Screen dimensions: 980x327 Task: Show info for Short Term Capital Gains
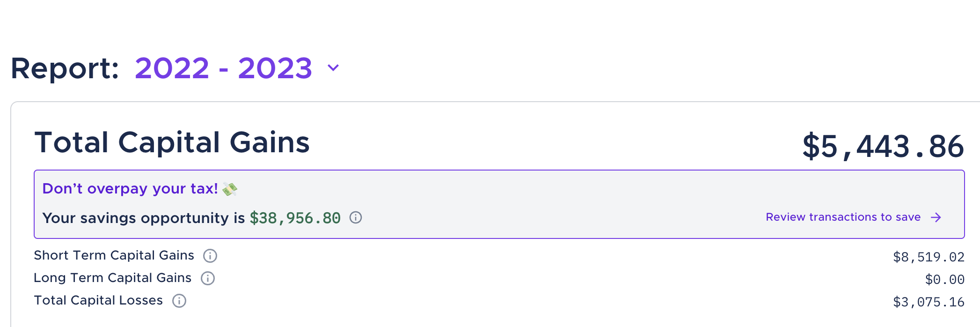point(210,256)
